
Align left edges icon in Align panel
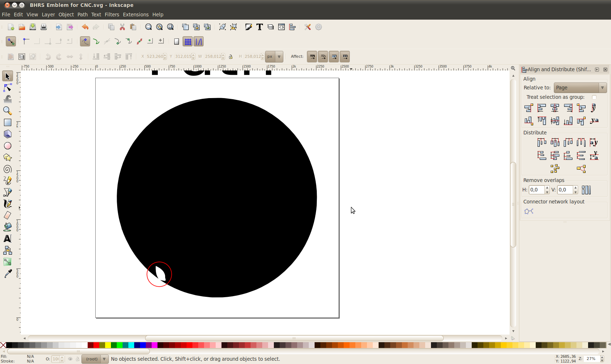click(542, 108)
